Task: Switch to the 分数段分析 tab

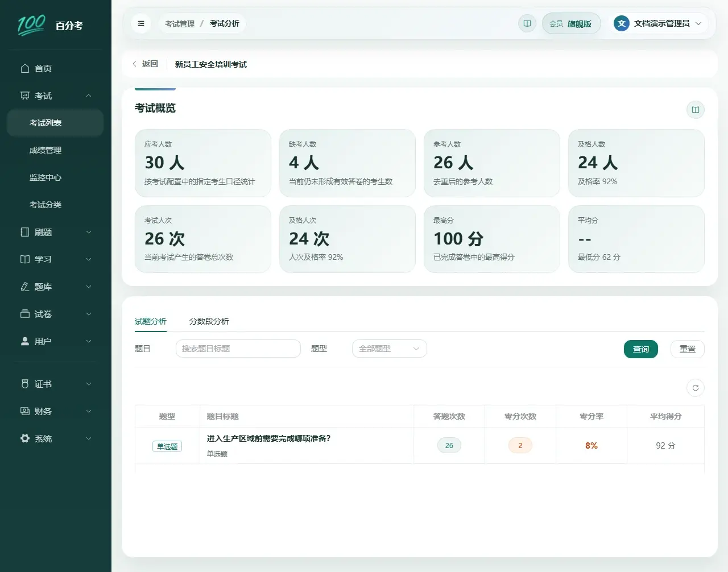Action: tap(209, 321)
